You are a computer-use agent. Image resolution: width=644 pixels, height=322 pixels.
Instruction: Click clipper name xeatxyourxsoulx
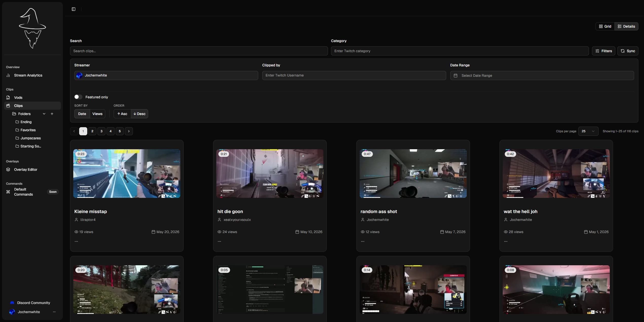tap(237, 220)
